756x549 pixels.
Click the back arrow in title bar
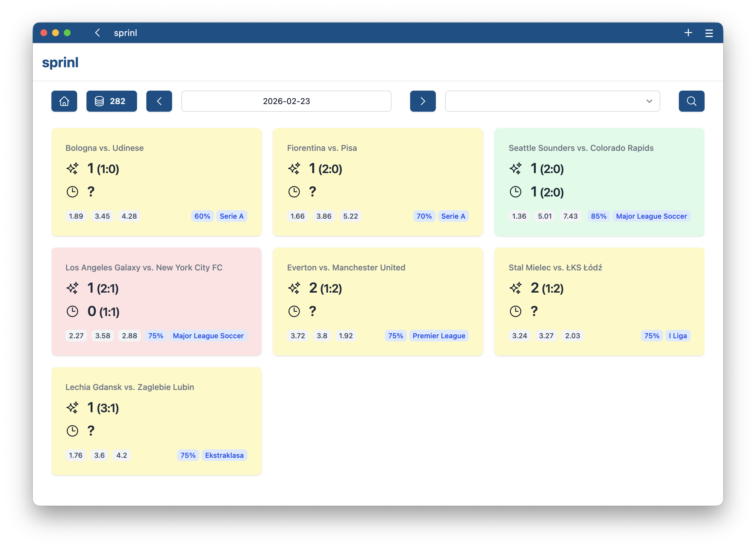97,33
